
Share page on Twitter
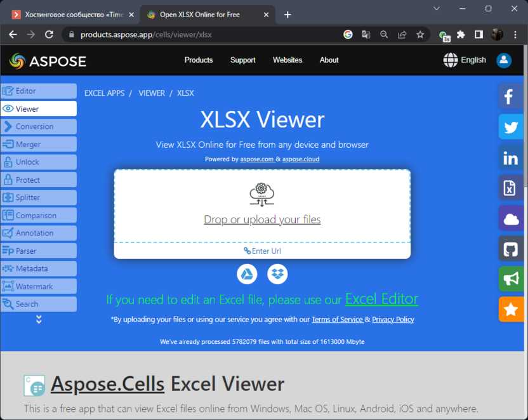pos(511,127)
